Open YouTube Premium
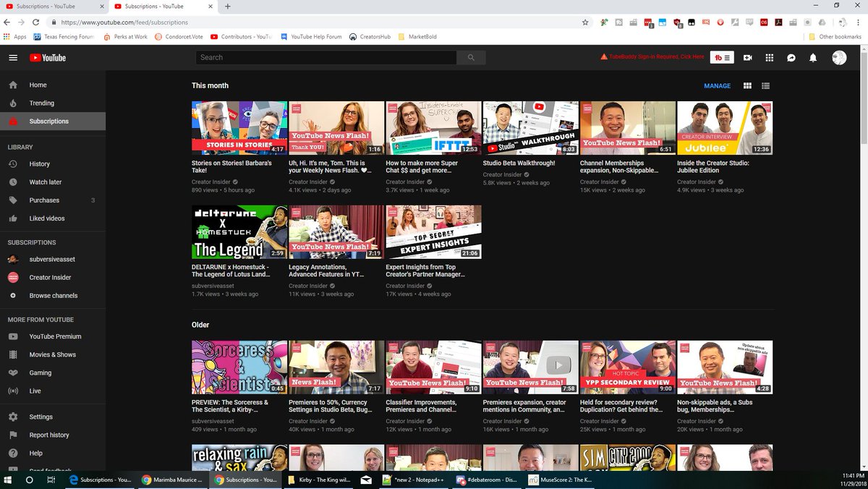 [x=53, y=336]
